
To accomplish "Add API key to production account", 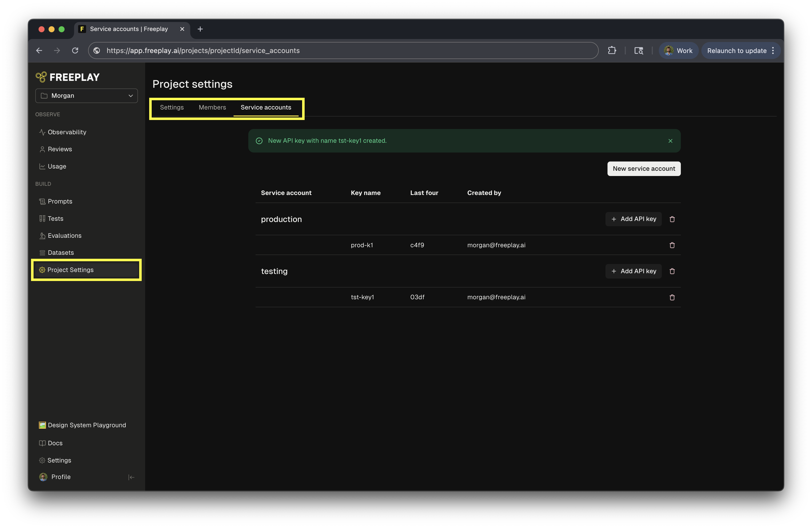I will pyautogui.click(x=633, y=219).
